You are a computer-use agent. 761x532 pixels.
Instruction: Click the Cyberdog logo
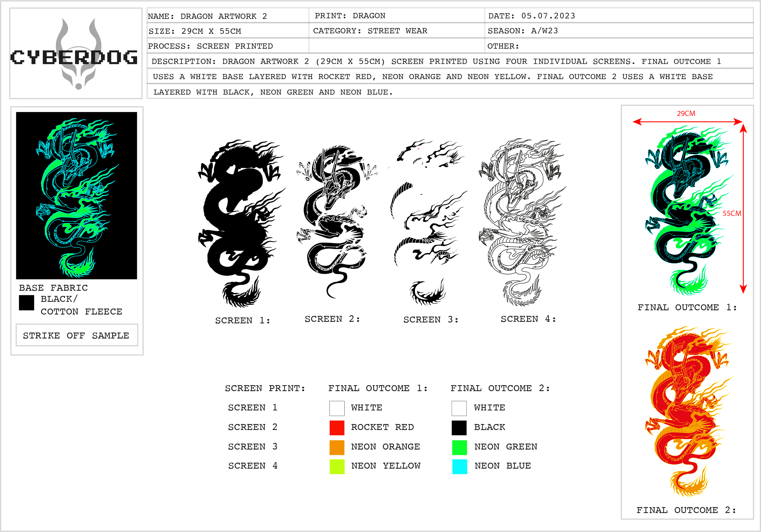click(x=75, y=54)
